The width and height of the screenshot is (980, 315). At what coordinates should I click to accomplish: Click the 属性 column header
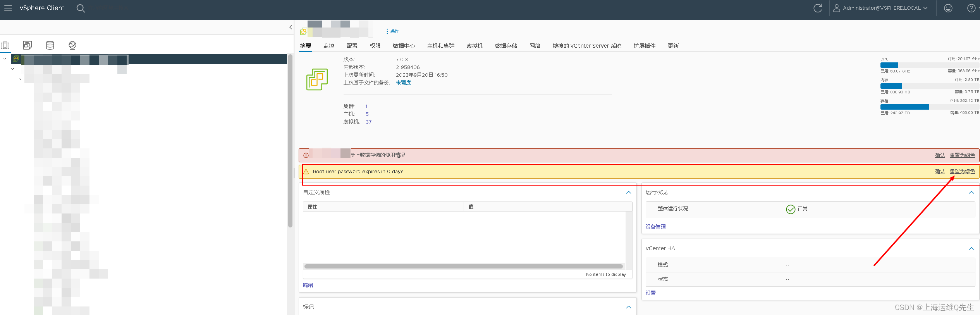point(383,207)
